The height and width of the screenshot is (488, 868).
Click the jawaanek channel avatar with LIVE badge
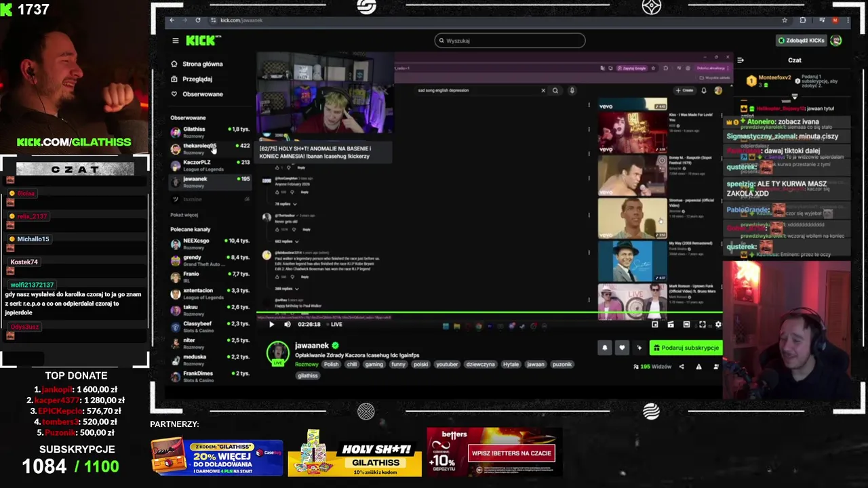(278, 354)
